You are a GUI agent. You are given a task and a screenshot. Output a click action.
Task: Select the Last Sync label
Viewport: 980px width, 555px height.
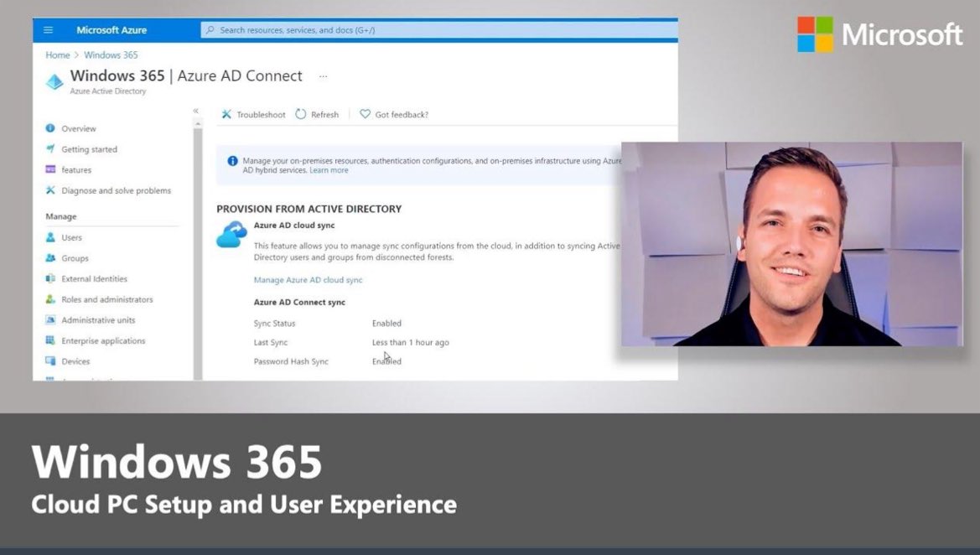271,343
